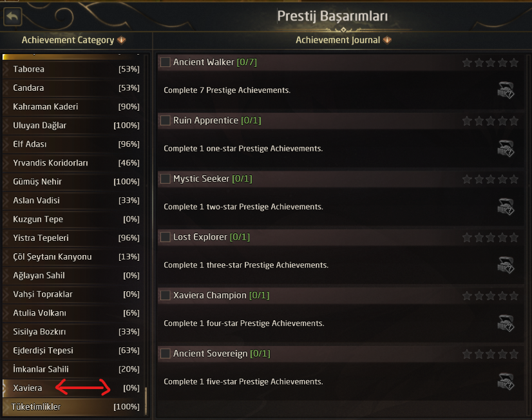Click the back arrow button
Viewport: 532px width, 420px height.
coord(13,16)
